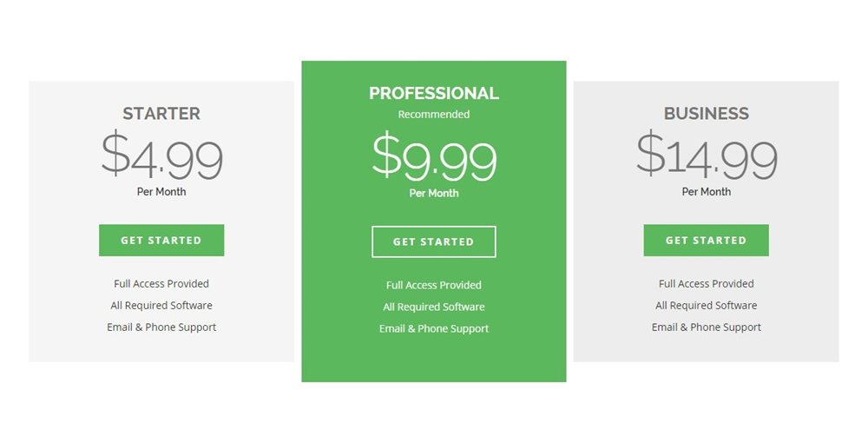Click Full Access Provided in the Starter card

click(x=161, y=283)
